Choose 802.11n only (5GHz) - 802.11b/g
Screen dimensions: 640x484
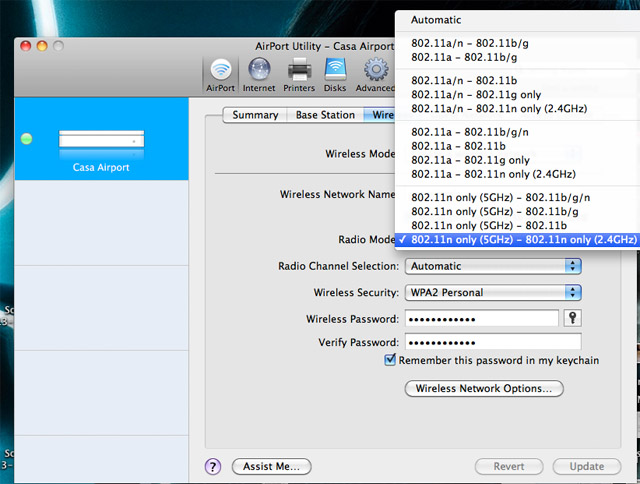coord(518,211)
